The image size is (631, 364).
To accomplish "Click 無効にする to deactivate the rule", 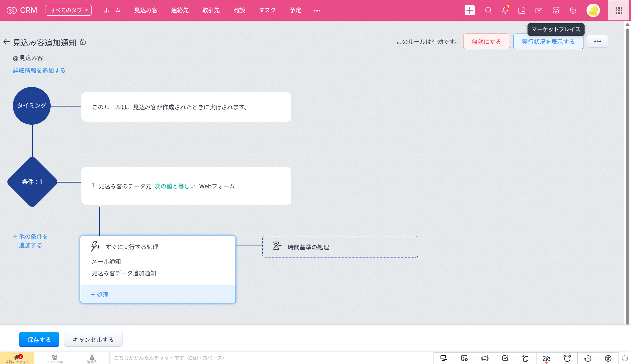I will [486, 42].
